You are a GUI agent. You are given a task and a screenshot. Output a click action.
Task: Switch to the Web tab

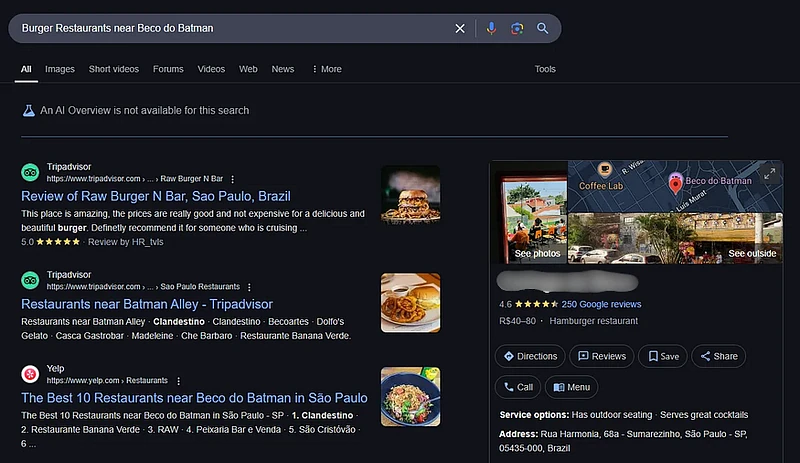coord(248,69)
